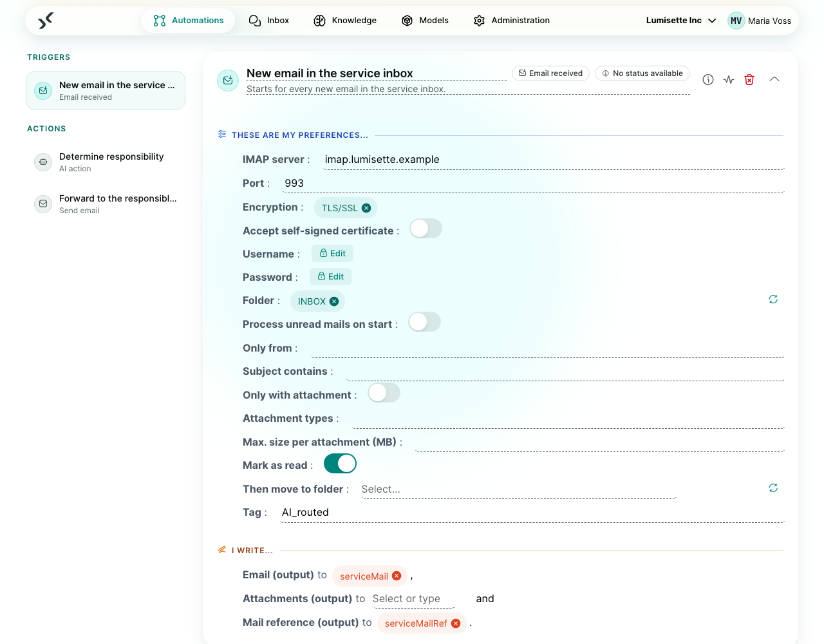Screen dimensions: 824x644
Task: Open the Attachments output variable selector
Action: (x=413, y=599)
